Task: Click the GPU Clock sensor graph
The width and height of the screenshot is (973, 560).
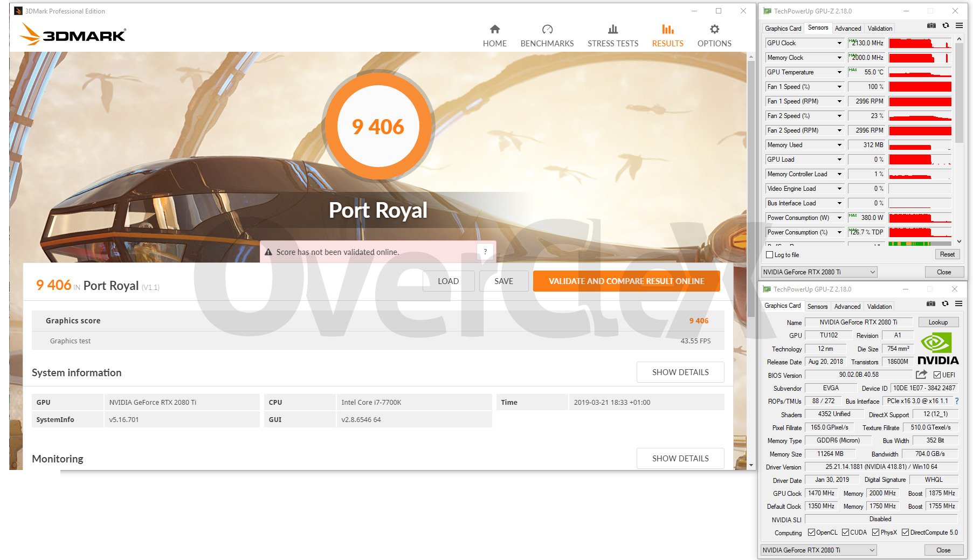Action: coord(920,43)
